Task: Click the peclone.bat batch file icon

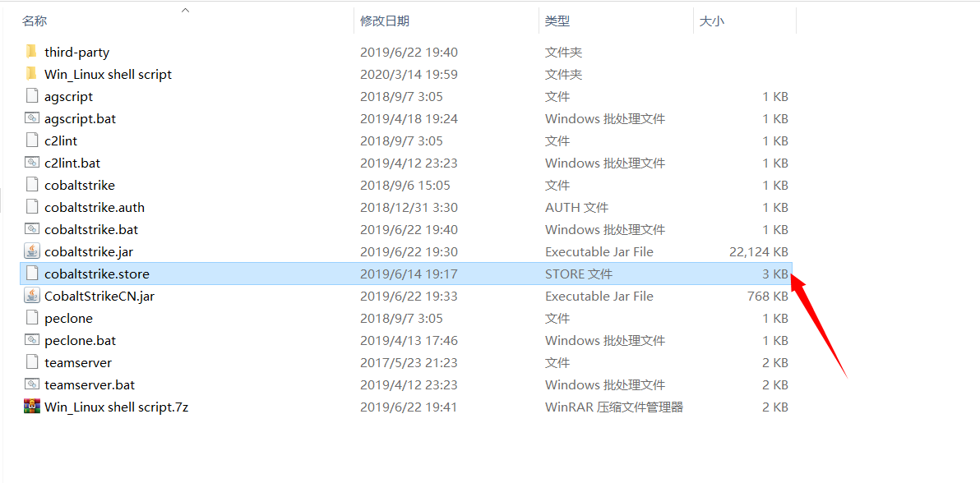Action: point(32,341)
